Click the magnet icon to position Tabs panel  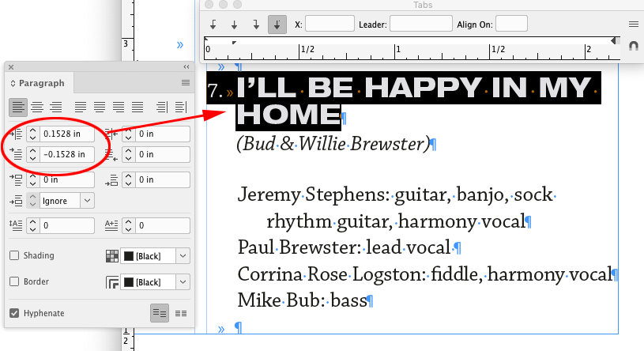[x=633, y=46]
